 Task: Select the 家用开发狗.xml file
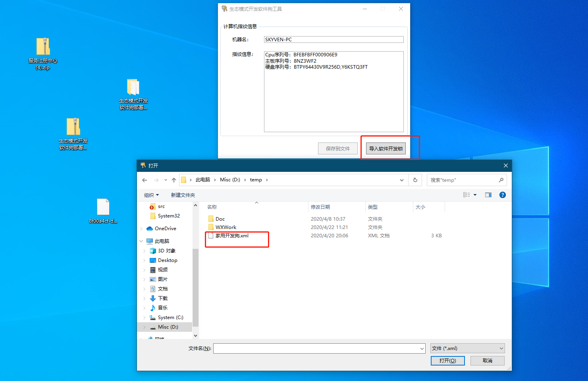click(x=232, y=236)
